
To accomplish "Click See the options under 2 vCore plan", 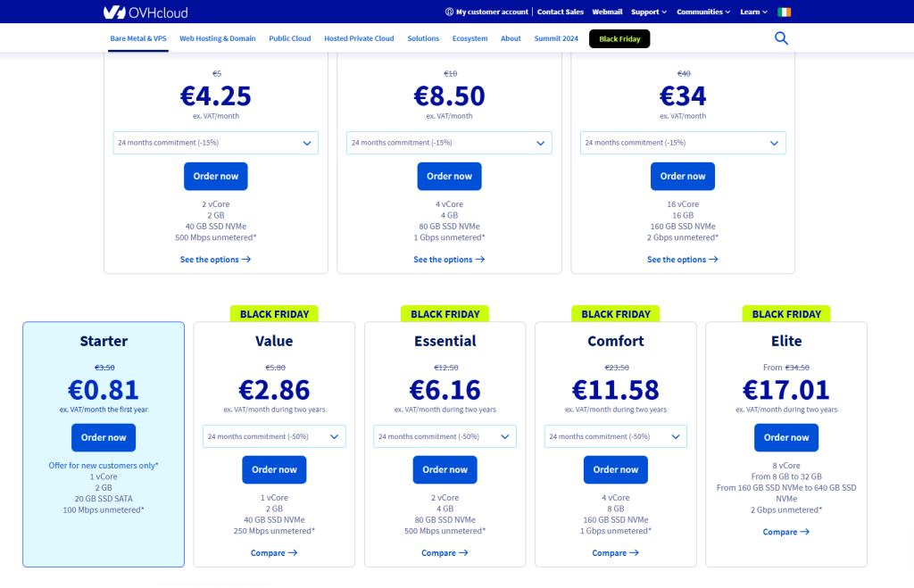I will pos(216,260).
